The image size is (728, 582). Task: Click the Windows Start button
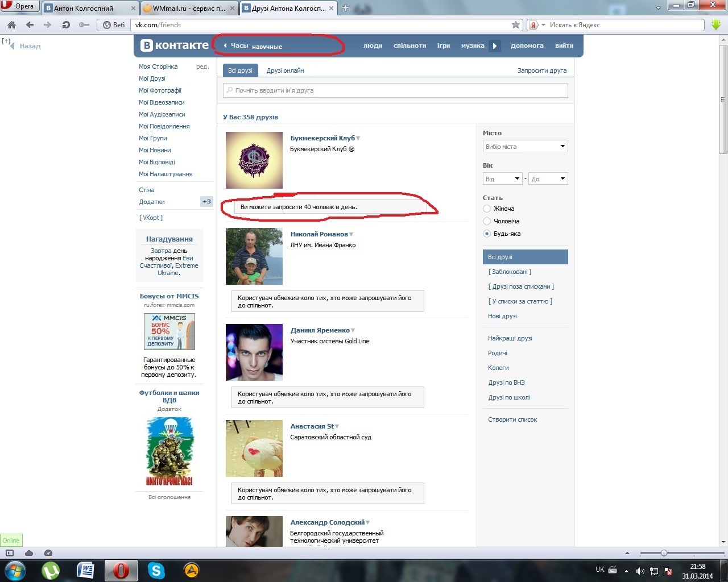tap(15, 570)
